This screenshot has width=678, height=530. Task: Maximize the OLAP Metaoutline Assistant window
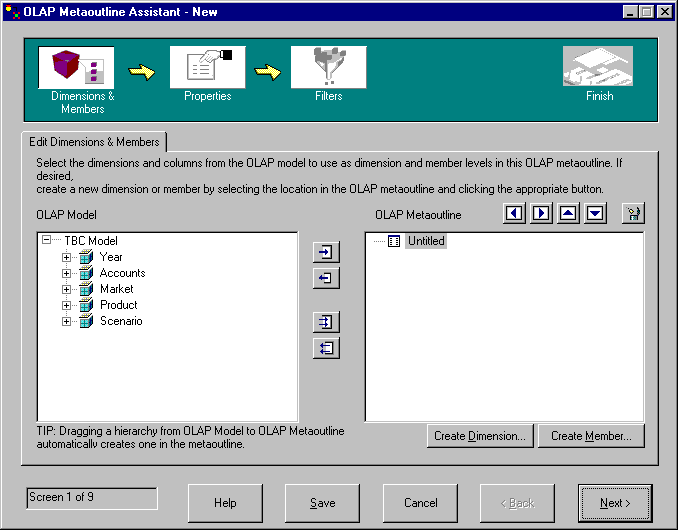click(646, 12)
